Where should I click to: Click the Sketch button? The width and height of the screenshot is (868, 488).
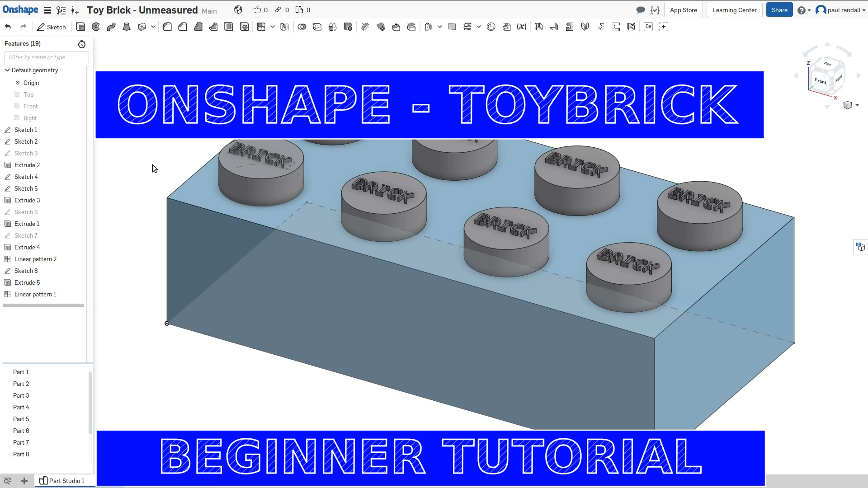pyautogui.click(x=52, y=27)
